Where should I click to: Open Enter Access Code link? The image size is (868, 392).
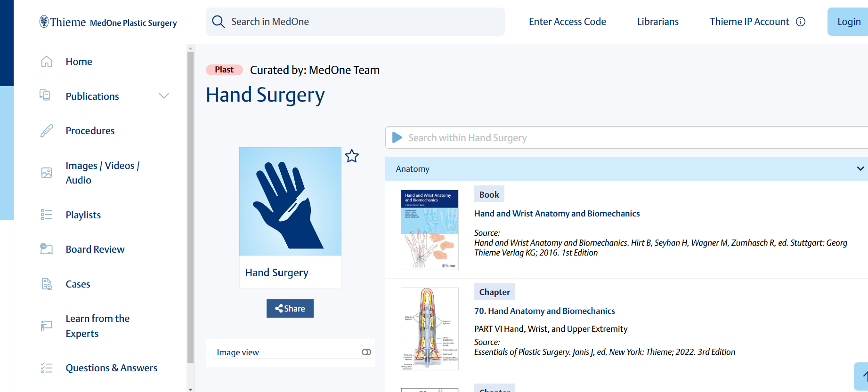pyautogui.click(x=568, y=22)
